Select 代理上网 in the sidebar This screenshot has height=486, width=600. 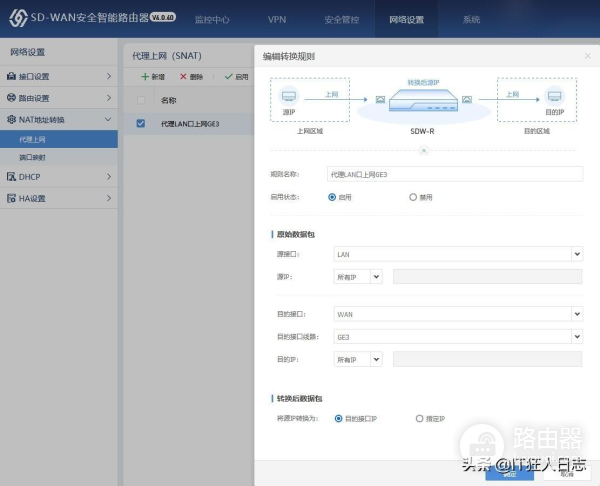click(59, 139)
